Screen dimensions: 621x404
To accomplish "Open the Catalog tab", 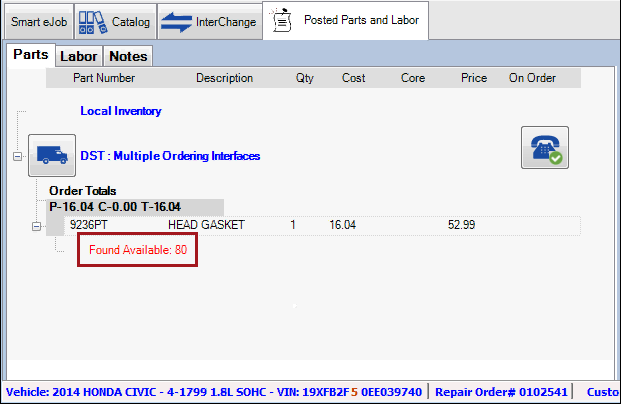I will click(115, 22).
